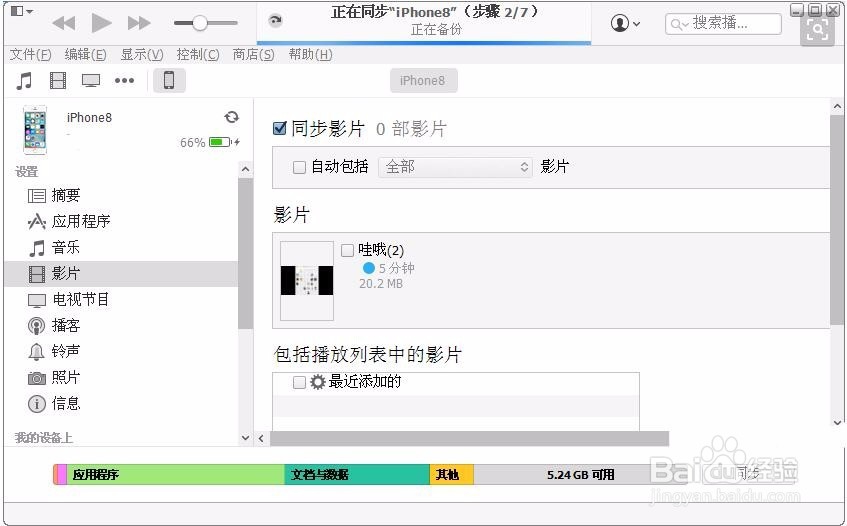847x526 pixels.
Task: Click the 应用程序 storage bar segment
Action: (176, 474)
